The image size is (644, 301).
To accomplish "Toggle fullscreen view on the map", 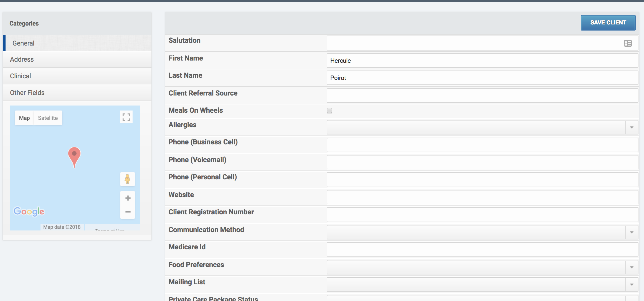I will click(x=126, y=117).
